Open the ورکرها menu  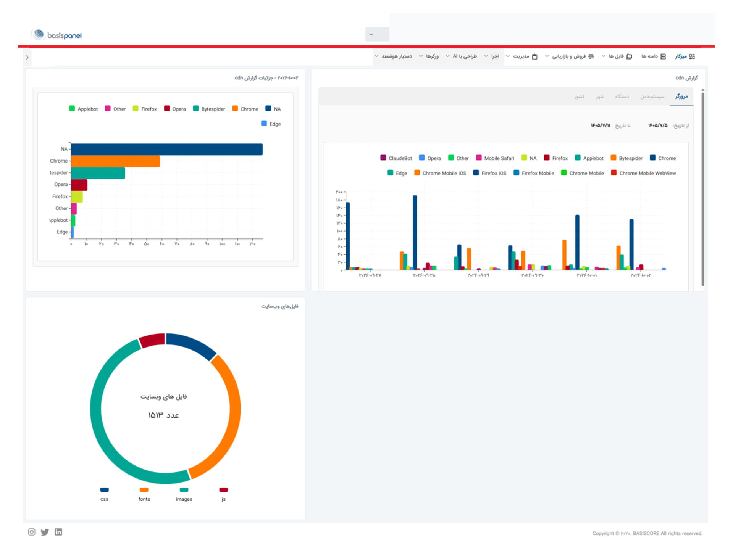(429, 56)
